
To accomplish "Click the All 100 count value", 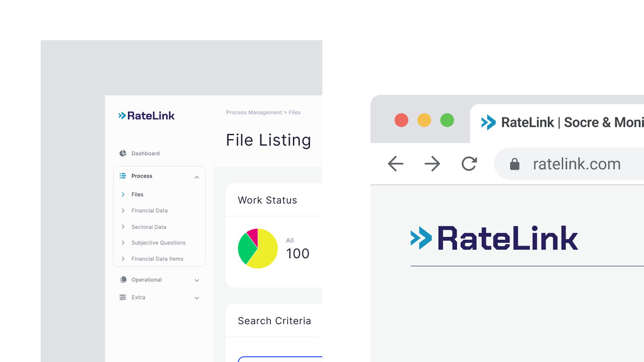I will pyautogui.click(x=298, y=253).
